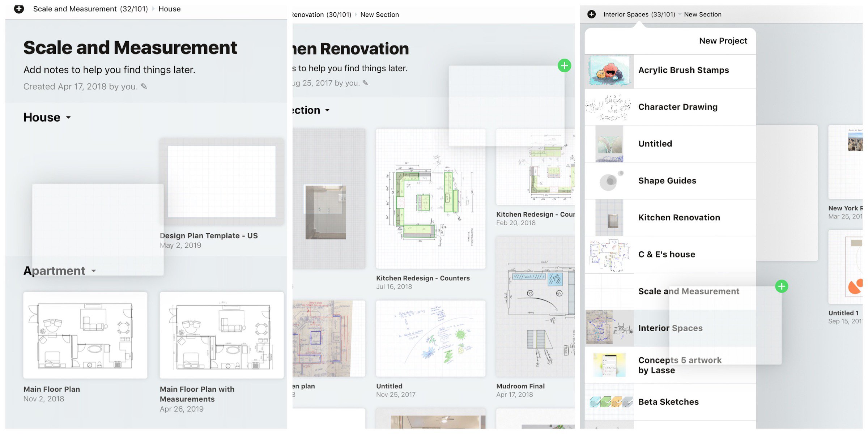Click the Shape Guides project thumbnail icon

coord(609,181)
